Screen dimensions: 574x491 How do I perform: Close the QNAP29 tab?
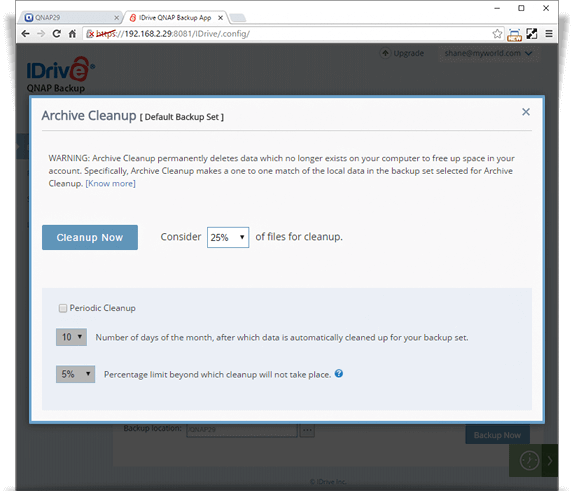(116, 18)
